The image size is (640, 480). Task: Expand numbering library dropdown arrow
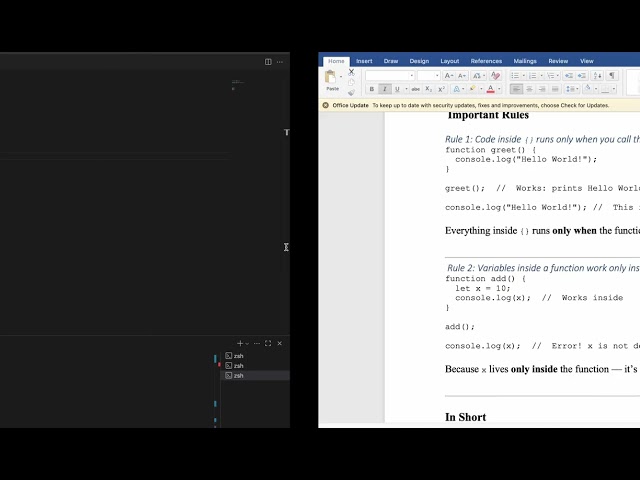tap(541, 76)
